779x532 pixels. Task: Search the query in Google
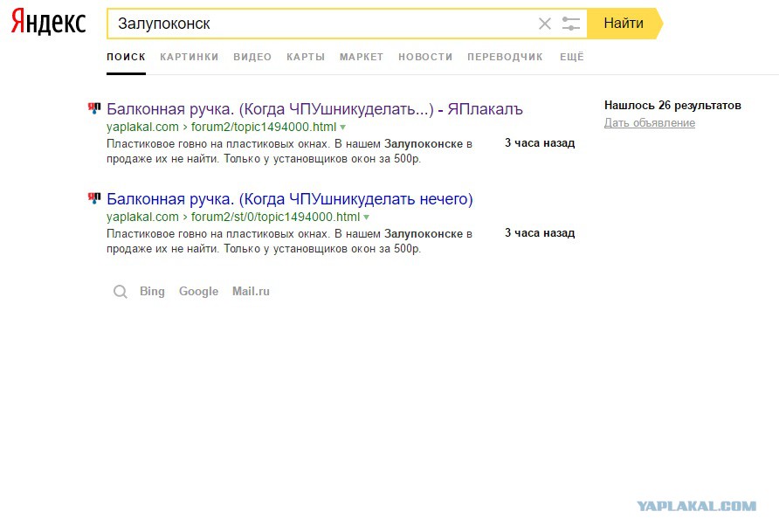tap(198, 292)
